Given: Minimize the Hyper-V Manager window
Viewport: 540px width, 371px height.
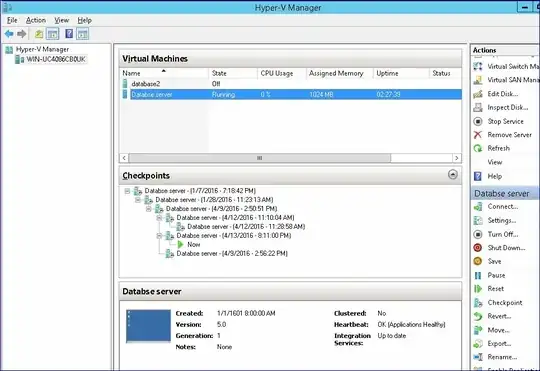Looking at the screenshot, I should tap(525, 7).
